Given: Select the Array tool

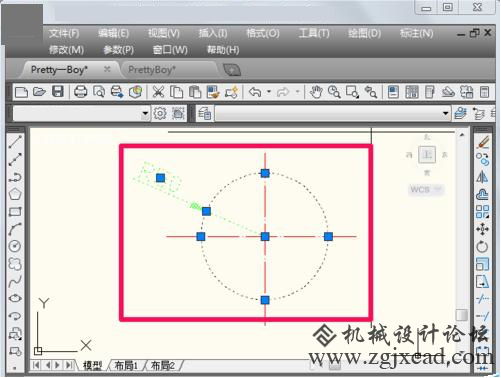Looking at the screenshot, I should [x=483, y=212].
